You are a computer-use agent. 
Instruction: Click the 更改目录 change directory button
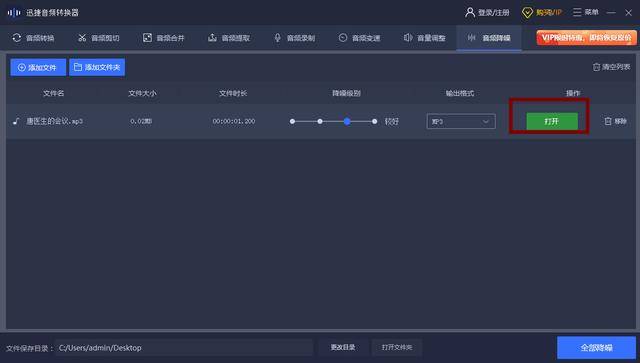[x=343, y=347]
